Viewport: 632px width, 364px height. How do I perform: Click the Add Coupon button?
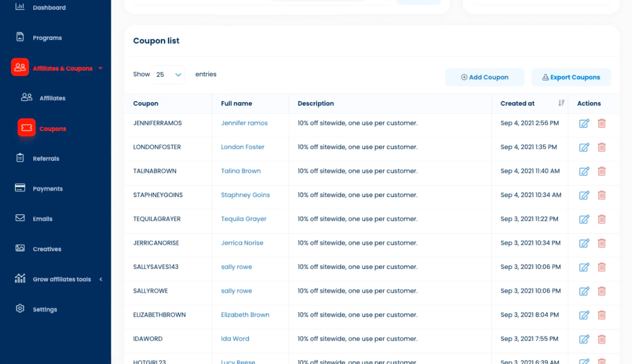(x=484, y=77)
